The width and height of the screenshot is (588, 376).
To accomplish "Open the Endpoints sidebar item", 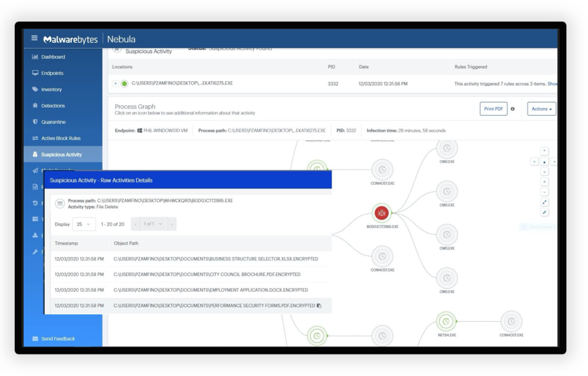I will (x=52, y=73).
